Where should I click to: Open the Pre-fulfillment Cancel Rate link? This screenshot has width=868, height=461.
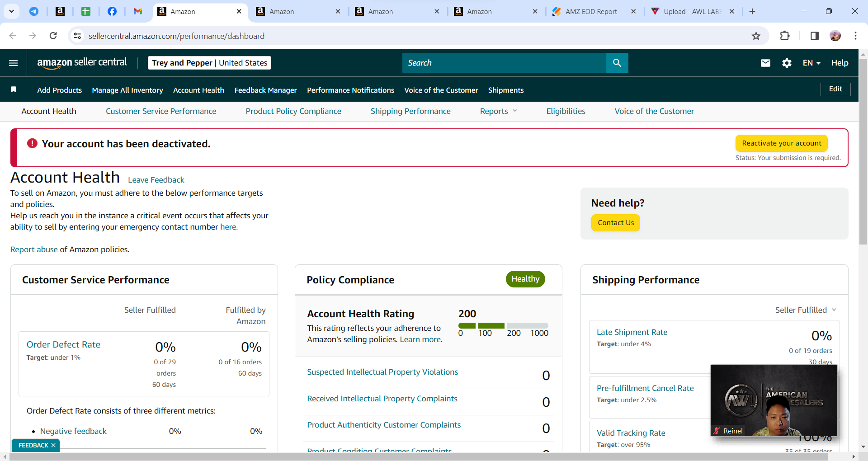[645, 388]
